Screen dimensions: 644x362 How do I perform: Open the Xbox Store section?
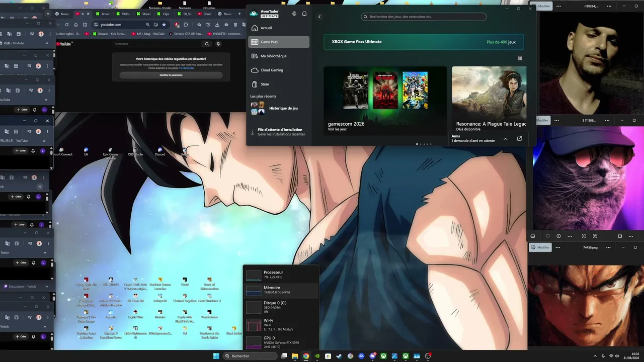point(279,84)
